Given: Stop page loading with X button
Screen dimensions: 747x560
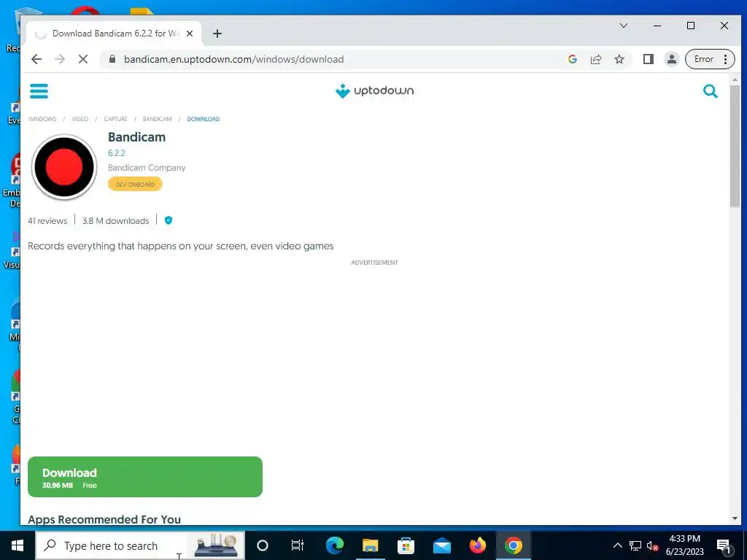Looking at the screenshot, I should click(x=83, y=59).
